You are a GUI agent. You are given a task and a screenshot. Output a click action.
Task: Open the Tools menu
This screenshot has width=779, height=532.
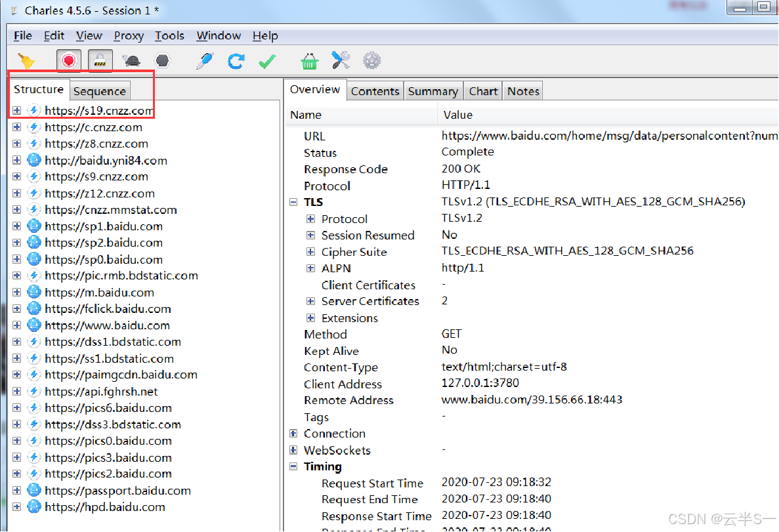pyautogui.click(x=169, y=36)
